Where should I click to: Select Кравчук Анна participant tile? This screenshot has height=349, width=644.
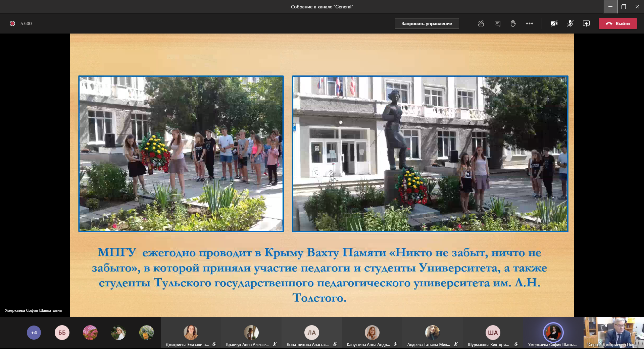(251, 333)
